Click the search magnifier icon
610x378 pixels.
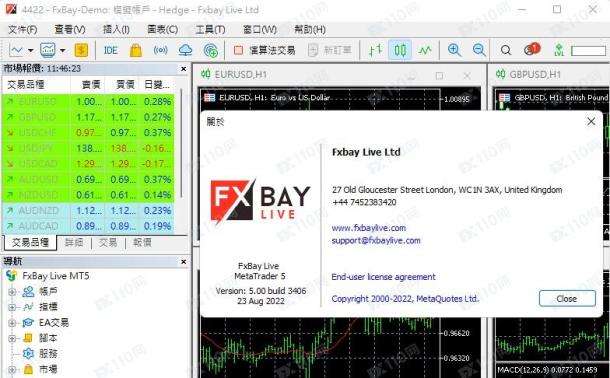[506, 50]
